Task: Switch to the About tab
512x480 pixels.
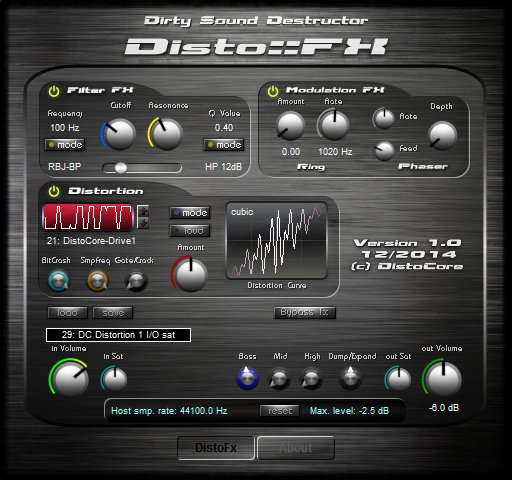Action: tap(296, 448)
